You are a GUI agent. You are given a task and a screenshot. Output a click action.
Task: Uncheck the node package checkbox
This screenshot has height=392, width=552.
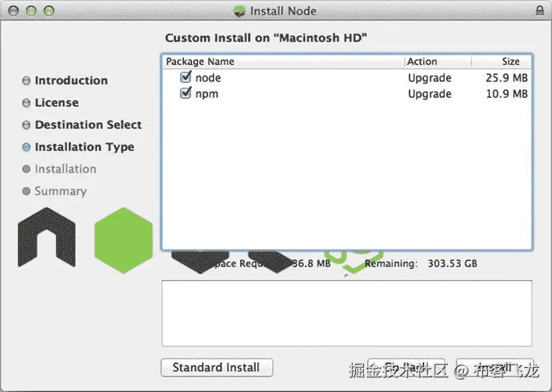[x=185, y=77]
